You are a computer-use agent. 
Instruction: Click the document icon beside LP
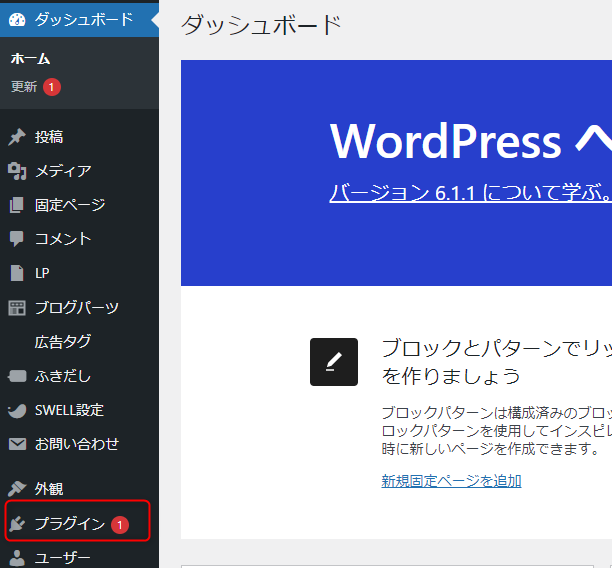pos(17,273)
